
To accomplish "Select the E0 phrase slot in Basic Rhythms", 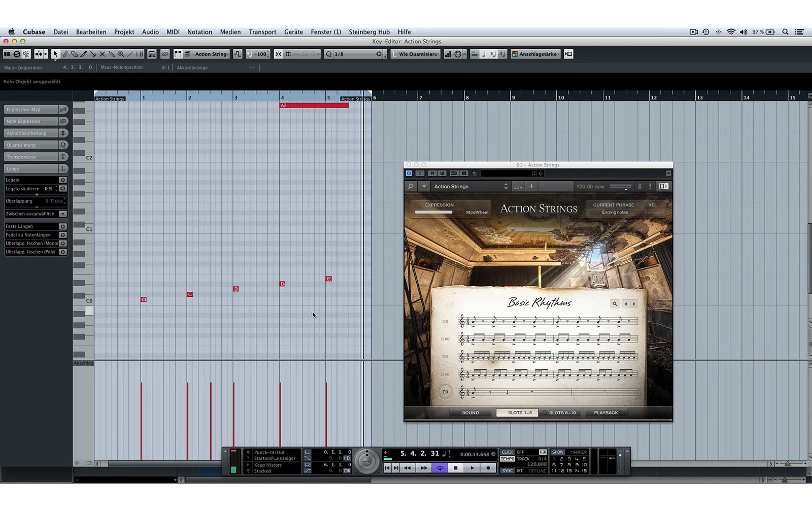I will coord(445,392).
